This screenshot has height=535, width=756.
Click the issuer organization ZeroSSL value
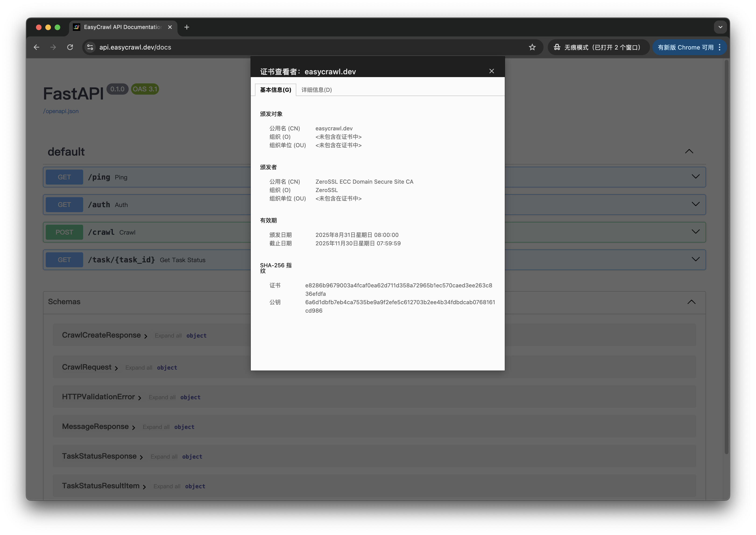(327, 190)
